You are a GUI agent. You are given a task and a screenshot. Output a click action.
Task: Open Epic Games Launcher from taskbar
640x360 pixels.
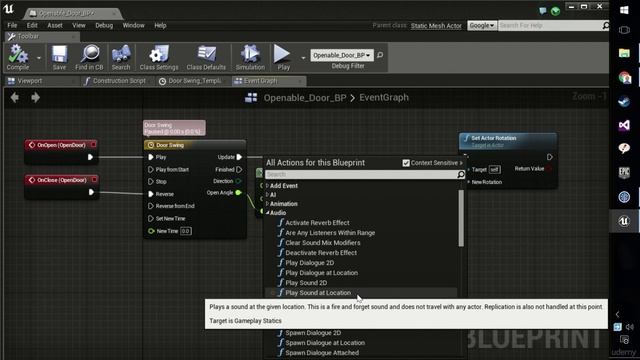(x=624, y=173)
